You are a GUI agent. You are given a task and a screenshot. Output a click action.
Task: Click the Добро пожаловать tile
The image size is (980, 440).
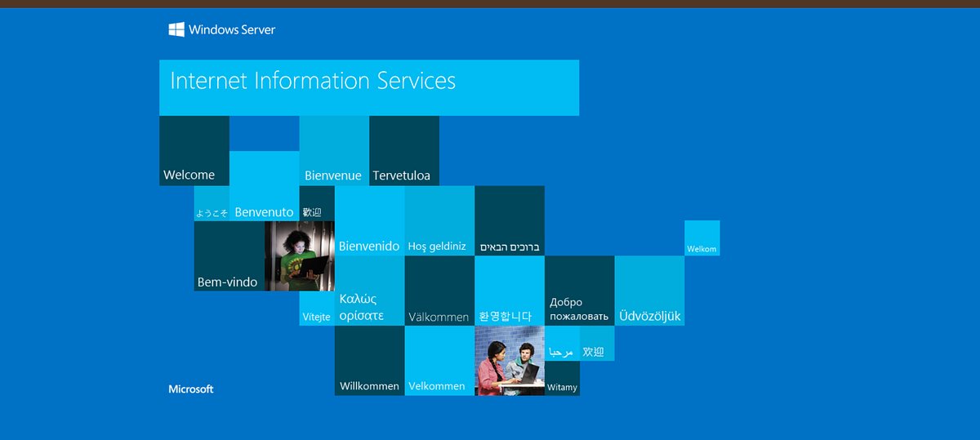pos(580,291)
